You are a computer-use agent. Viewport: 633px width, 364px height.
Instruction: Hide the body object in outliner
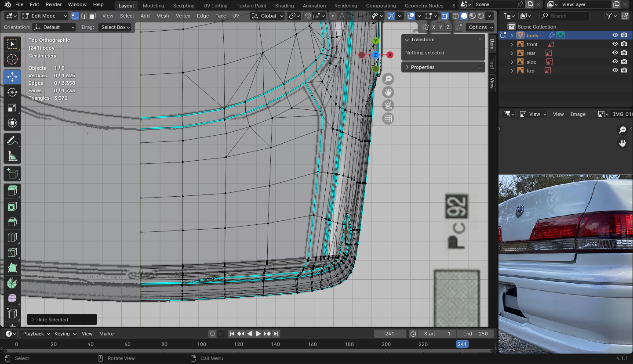click(615, 36)
